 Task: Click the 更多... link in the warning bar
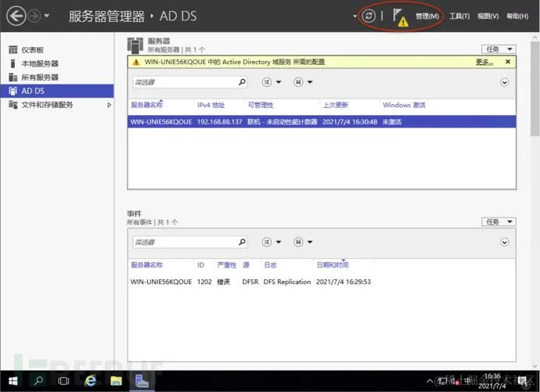click(484, 62)
